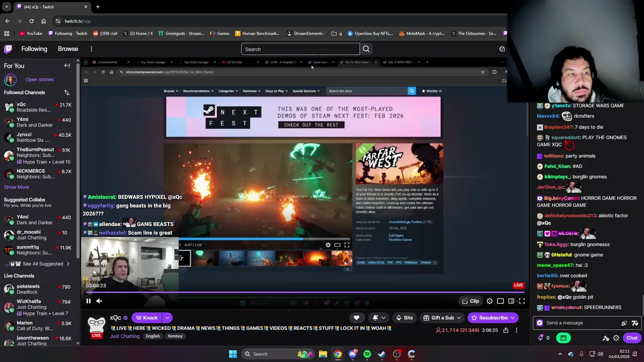Open Jynxzi's channel in sidebar
Screen dimensions: 644x362
(x=39, y=137)
